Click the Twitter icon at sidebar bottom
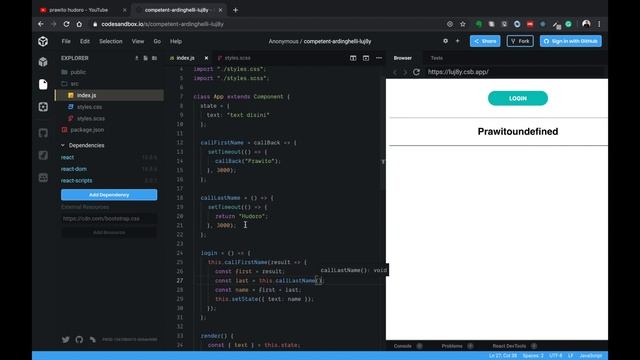 pyautogui.click(x=66, y=340)
